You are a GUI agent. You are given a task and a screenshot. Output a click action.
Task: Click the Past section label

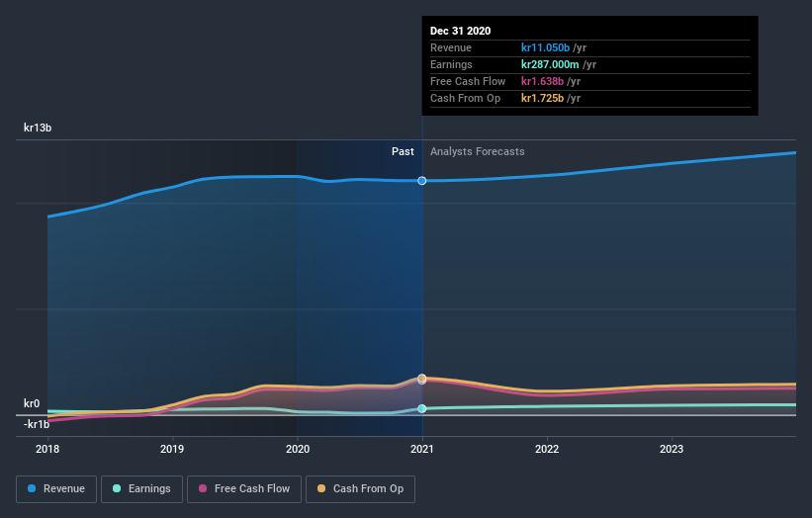(403, 151)
